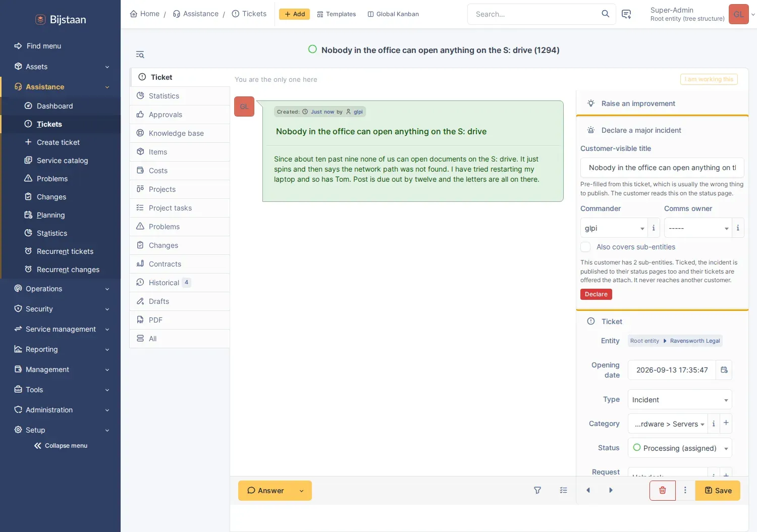Open the three-dot more actions menu

click(685, 490)
